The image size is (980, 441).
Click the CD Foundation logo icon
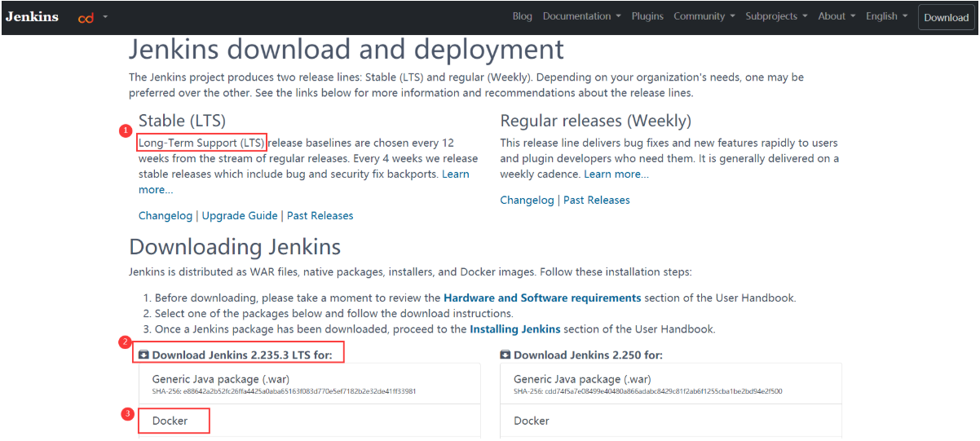[x=86, y=17]
